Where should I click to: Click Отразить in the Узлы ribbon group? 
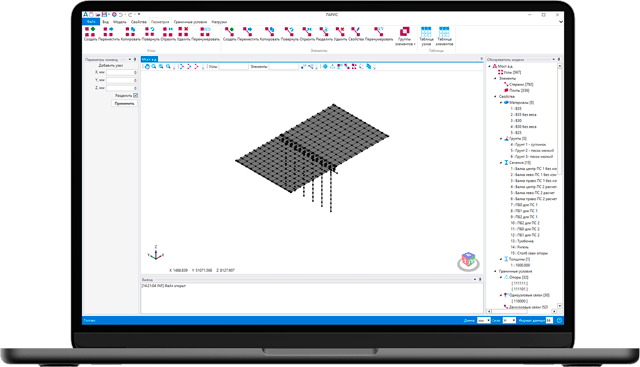click(168, 34)
